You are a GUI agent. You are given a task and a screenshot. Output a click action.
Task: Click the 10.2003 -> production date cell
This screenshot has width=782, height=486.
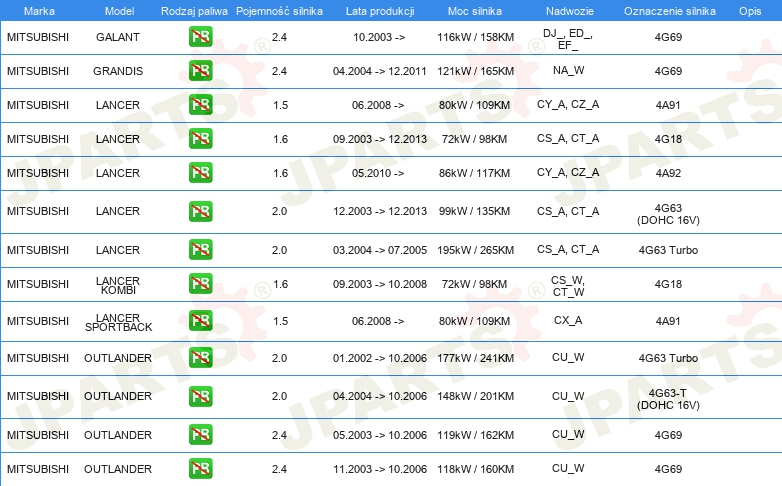click(379, 37)
